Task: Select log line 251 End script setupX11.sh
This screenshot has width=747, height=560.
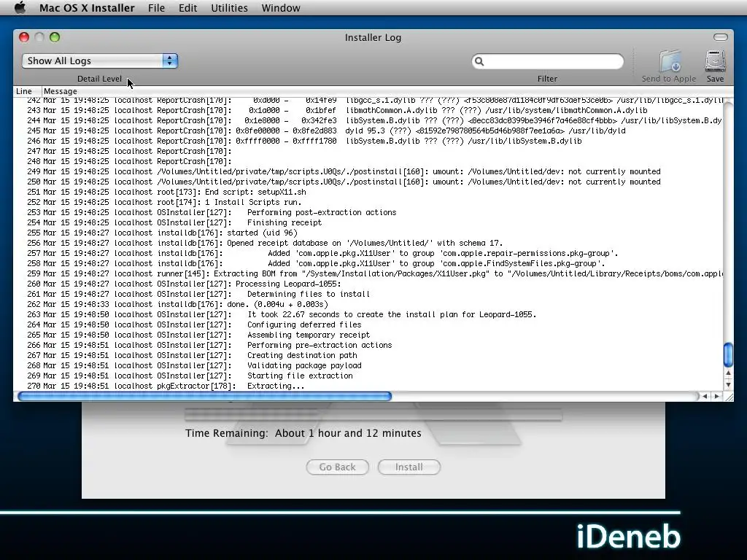Action: 368,192
